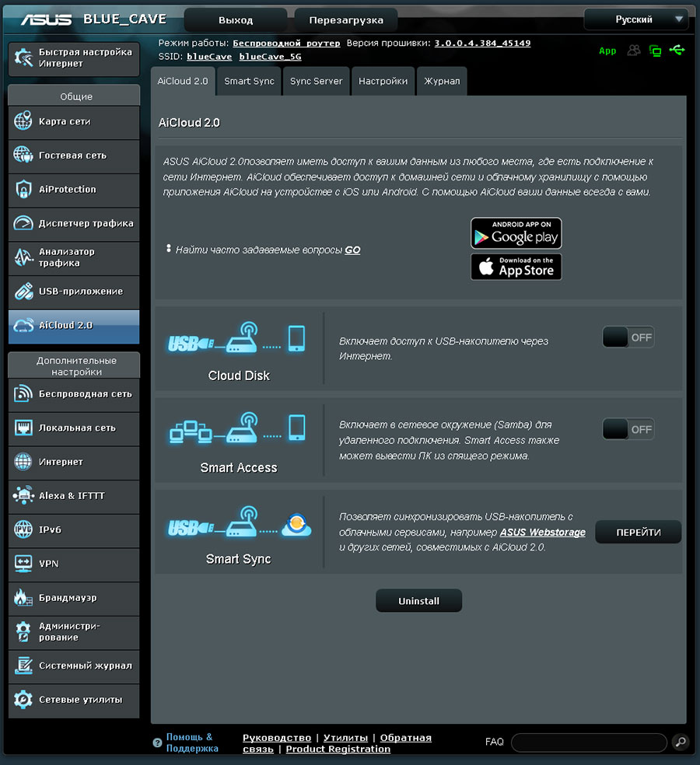700x765 pixels.
Task: Click the Перезагрузка reboot button
Action: (346, 20)
